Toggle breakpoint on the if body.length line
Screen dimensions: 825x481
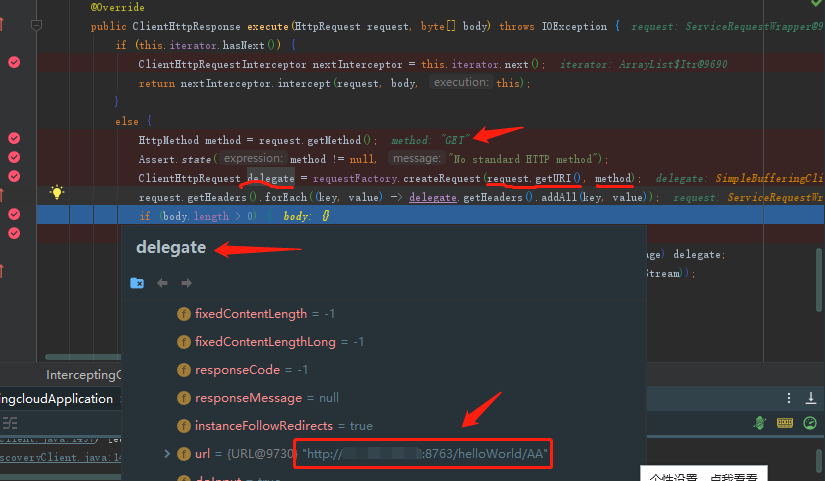(x=14, y=214)
